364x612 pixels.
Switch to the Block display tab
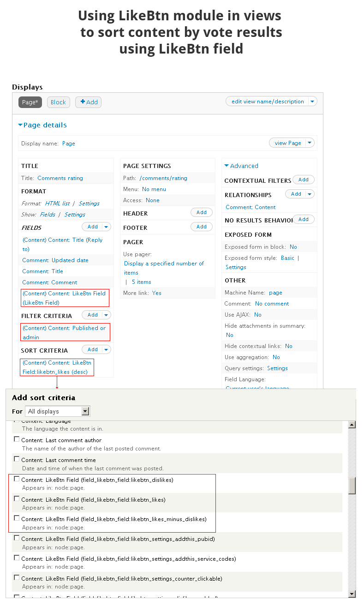point(58,102)
